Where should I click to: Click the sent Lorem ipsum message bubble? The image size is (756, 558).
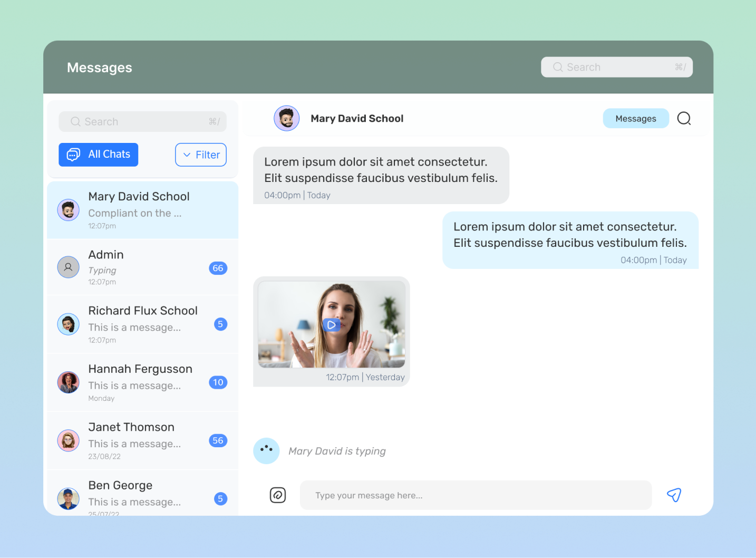pyautogui.click(x=570, y=240)
